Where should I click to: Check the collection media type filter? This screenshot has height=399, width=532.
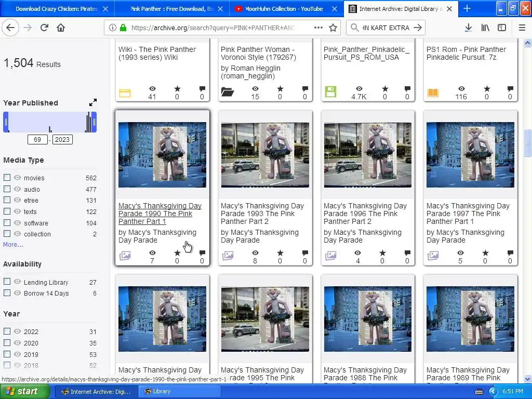[7, 234]
